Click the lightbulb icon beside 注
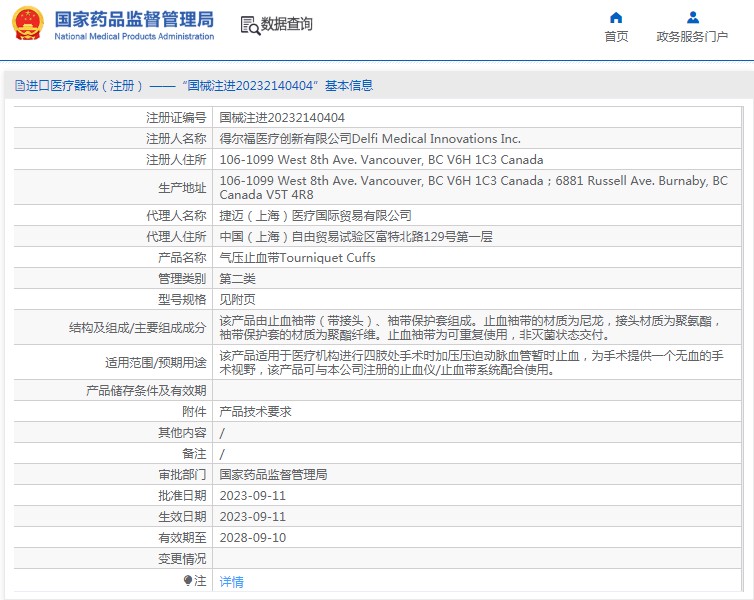The image size is (754, 600). pyautogui.click(x=188, y=581)
